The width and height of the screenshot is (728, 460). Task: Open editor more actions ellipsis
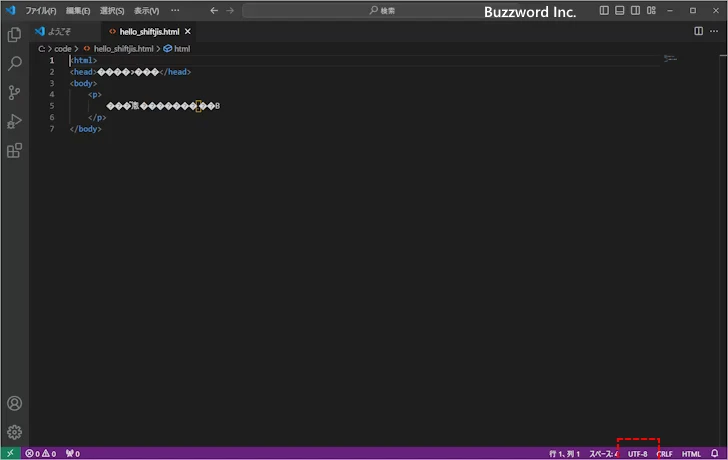714,31
